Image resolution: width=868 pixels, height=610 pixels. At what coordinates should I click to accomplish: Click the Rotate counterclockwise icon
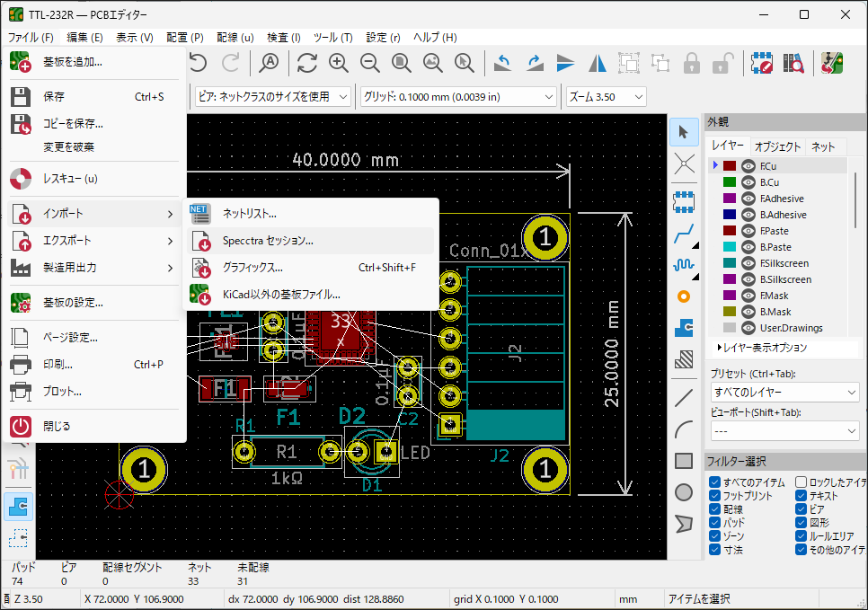502,63
